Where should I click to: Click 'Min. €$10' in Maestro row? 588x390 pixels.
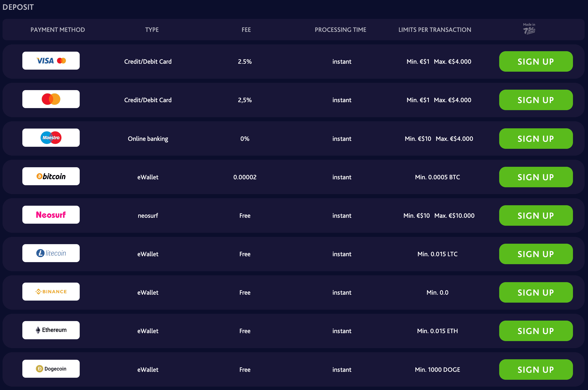(x=418, y=139)
